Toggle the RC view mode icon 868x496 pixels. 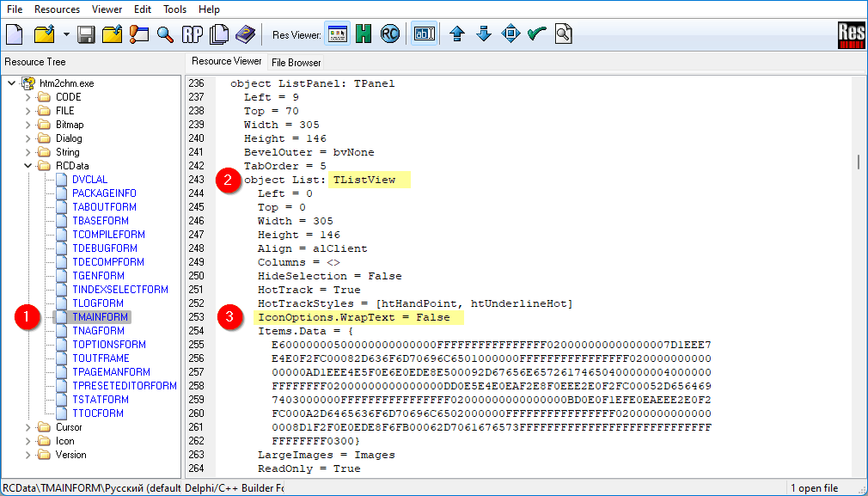pos(390,34)
